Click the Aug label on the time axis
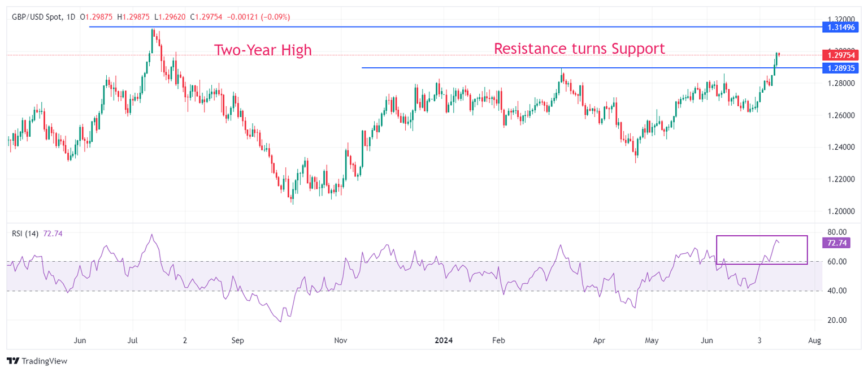The image size is (868, 372). (x=814, y=341)
